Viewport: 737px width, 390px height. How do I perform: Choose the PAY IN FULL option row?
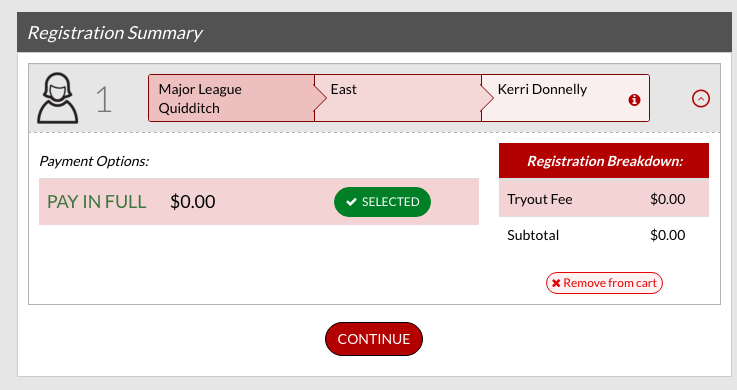pyautogui.click(x=259, y=202)
